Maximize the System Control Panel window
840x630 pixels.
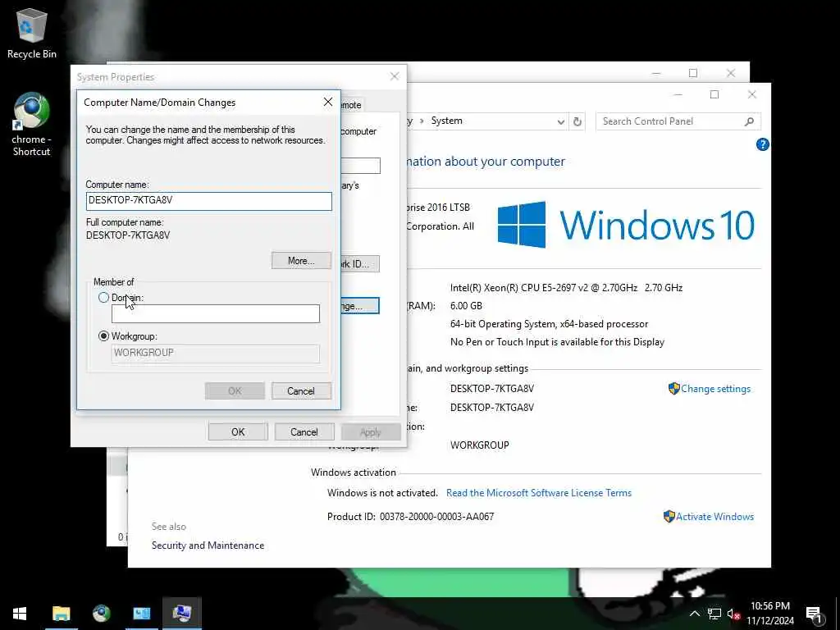(714, 94)
